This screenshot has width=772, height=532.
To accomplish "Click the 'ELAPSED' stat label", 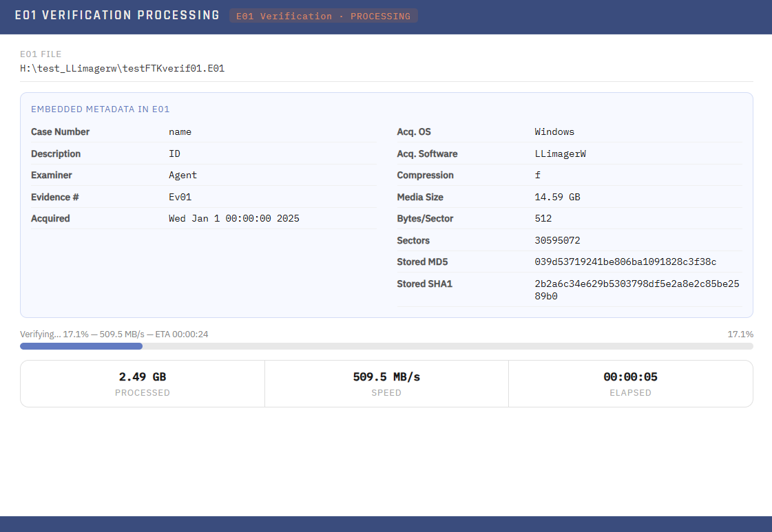I will [630, 393].
